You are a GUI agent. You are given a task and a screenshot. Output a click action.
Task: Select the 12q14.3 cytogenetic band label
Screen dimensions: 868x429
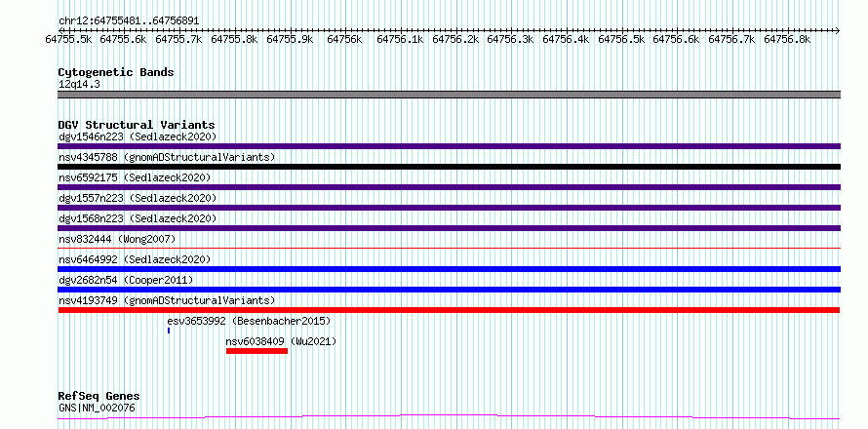pyautogui.click(x=79, y=84)
